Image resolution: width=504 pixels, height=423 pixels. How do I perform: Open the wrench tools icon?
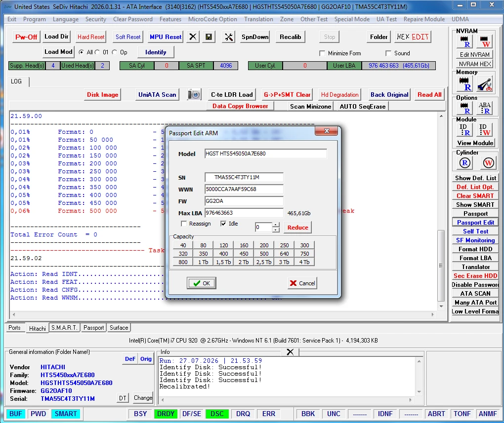pos(229,37)
